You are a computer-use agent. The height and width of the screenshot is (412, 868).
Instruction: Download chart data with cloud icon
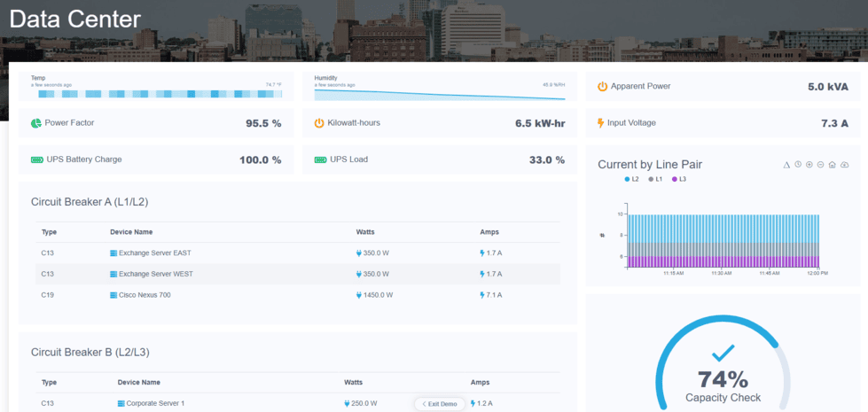[845, 165]
